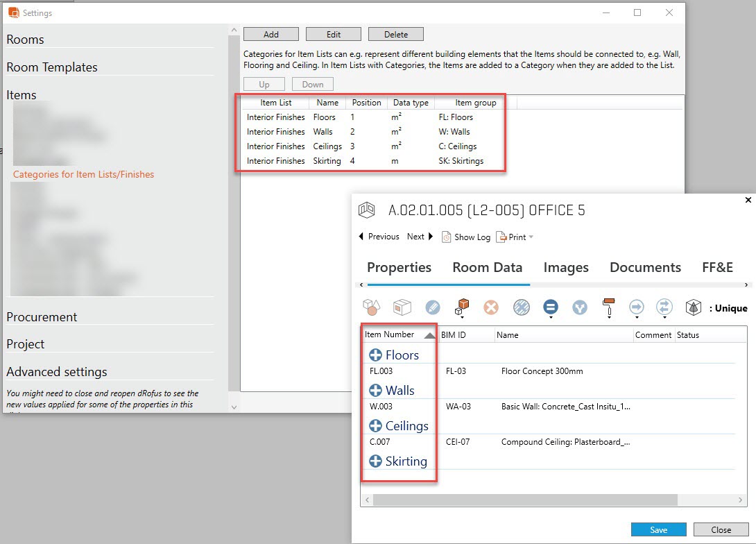The height and width of the screenshot is (544, 756).
Task: Click the paint roller finishes icon
Action: 608,307
